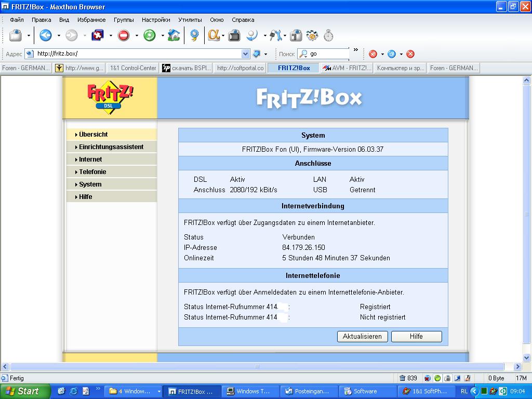Click the rightmost red close tab icon
Screen dimensions: 532x399
point(410,54)
